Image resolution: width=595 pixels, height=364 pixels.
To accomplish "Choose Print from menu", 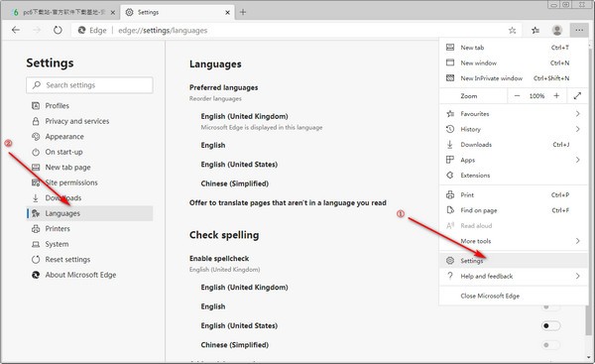I will point(514,195).
